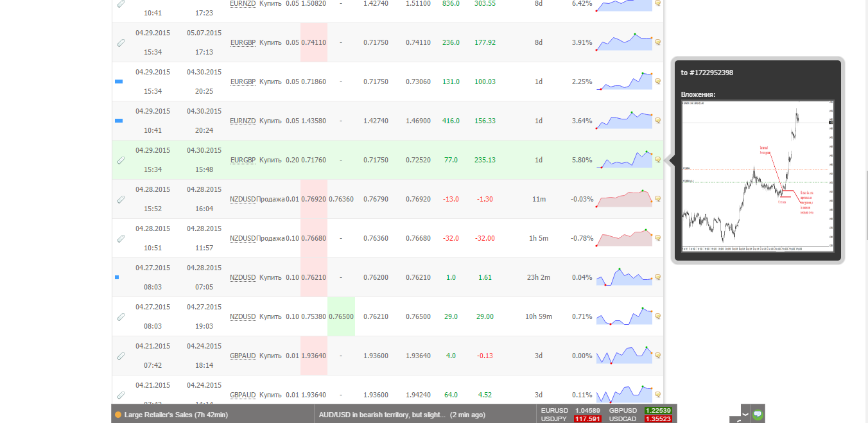Image resolution: width=868 pixels, height=423 pixels.
Task: Open the comment bubble on the 0.04% row
Action: (x=657, y=277)
